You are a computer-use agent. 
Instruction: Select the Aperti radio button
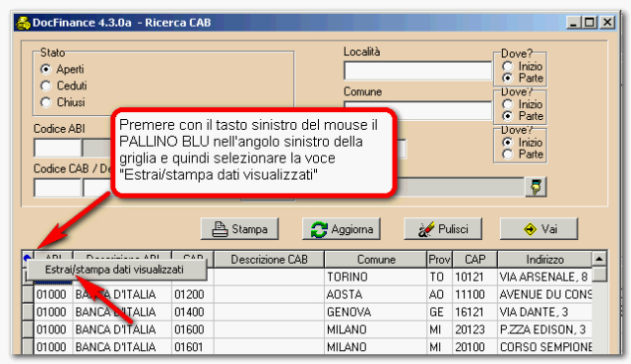46,69
